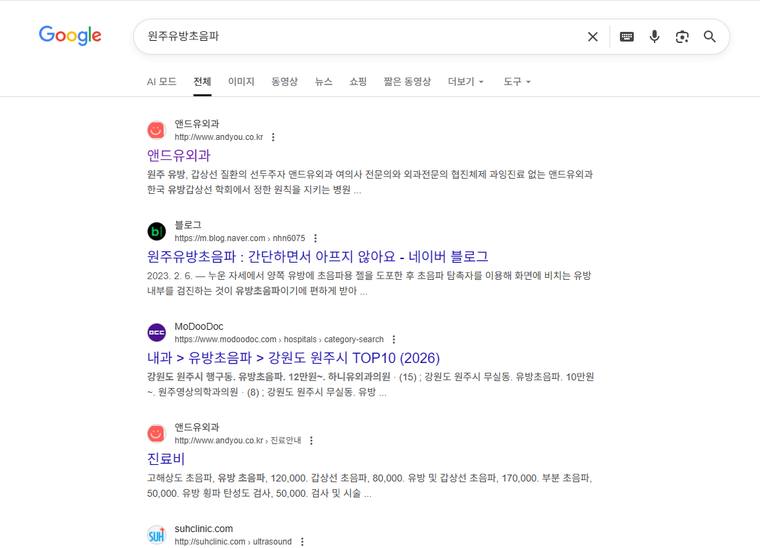The height and width of the screenshot is (548, 760).
Task: Click 앤드유외과 favicon beside 진료비 result
Action: (156, 433)
